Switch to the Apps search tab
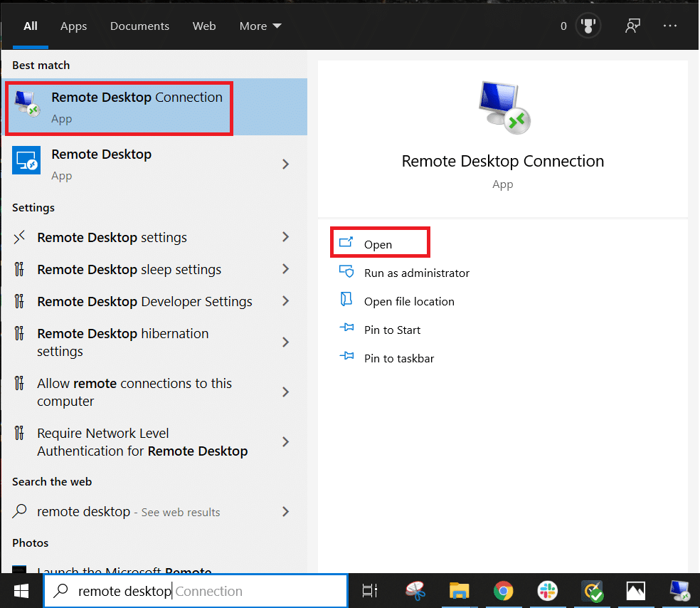Screen dimensions: 700x608 coord(73,26)
